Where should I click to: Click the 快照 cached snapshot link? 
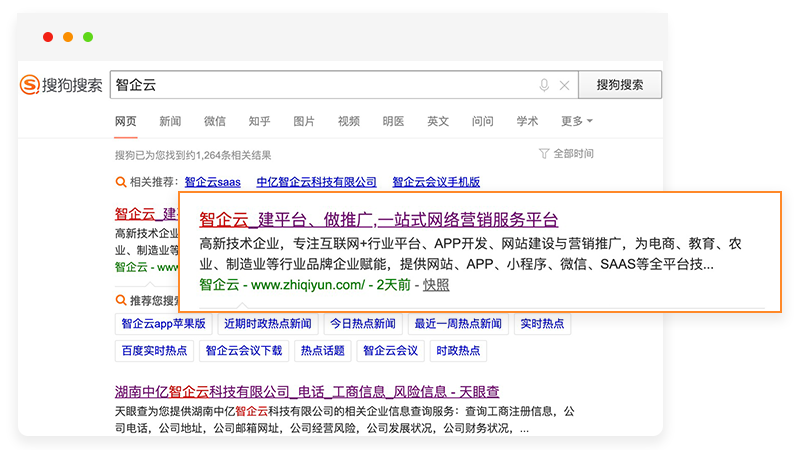(436, 285)
